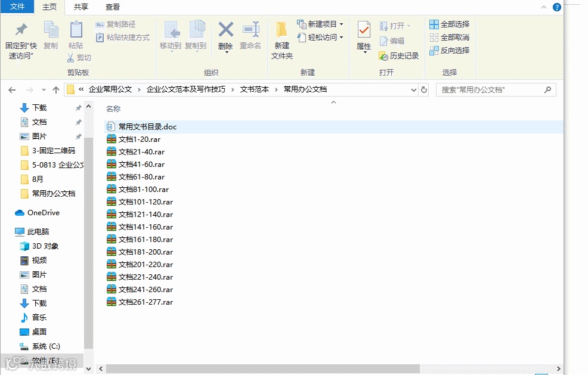Click the Open (打开) ribbon button

395,26
